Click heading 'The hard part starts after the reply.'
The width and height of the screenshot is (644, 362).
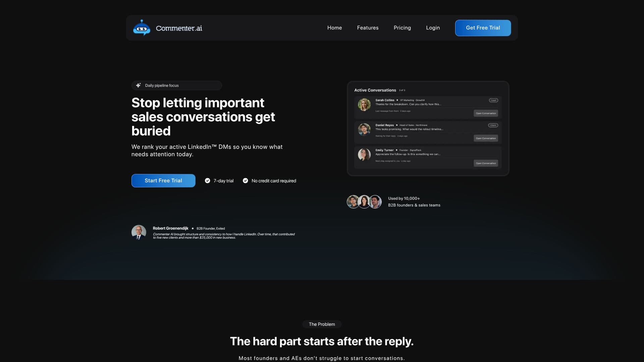[x=322, y=341]
